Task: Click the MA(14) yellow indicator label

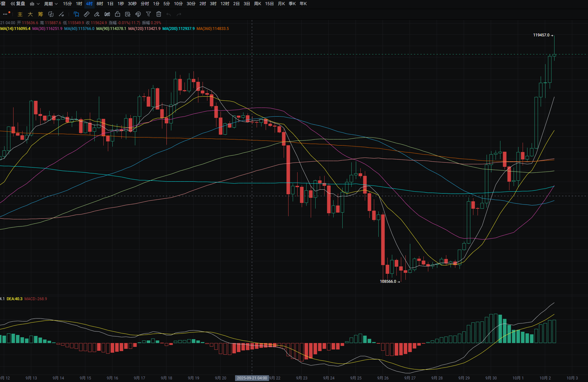Action: tap(15, 29)
